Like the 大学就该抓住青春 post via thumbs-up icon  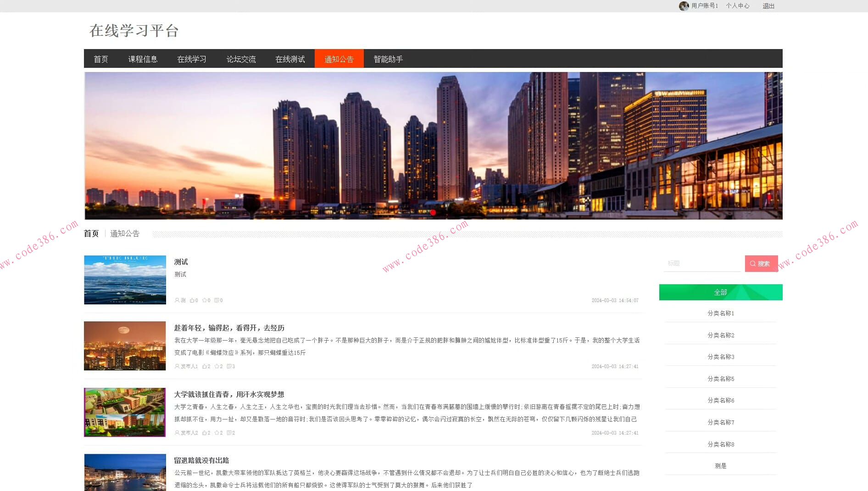pyautogui.click(x=205, y=433)
